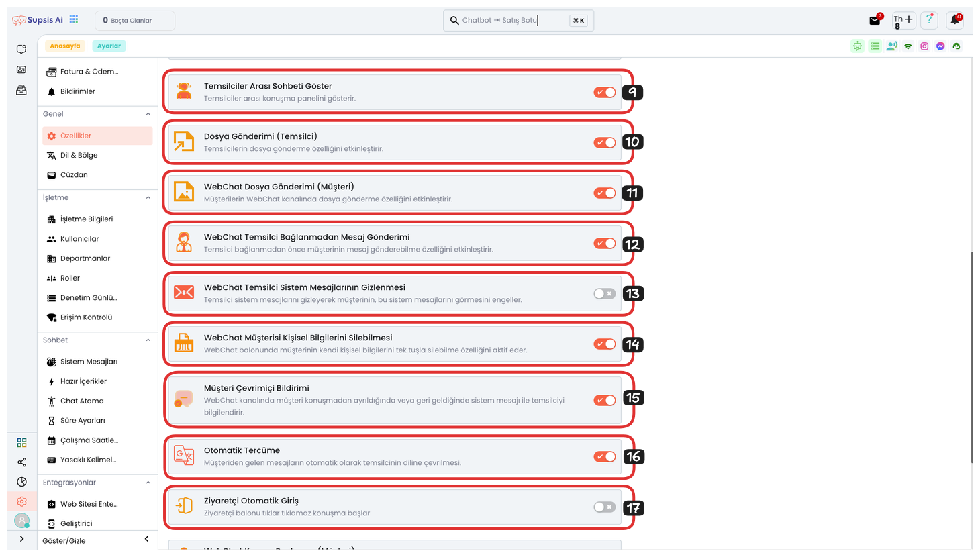The width and height of the screenshot is (980, 557).
Task: Click the login door icon of Ziyaretçi Otomatik Giriş
Action: [x=184, y=506]
